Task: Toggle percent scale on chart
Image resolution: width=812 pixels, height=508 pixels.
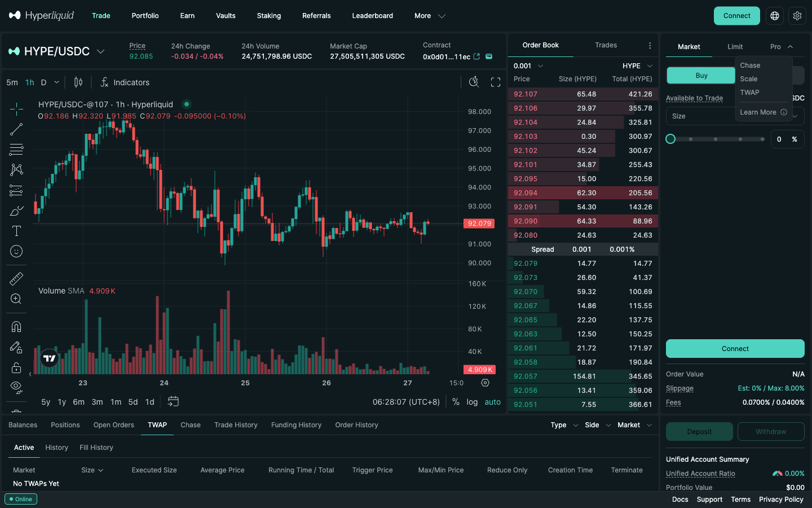Action: pos(456,402)
